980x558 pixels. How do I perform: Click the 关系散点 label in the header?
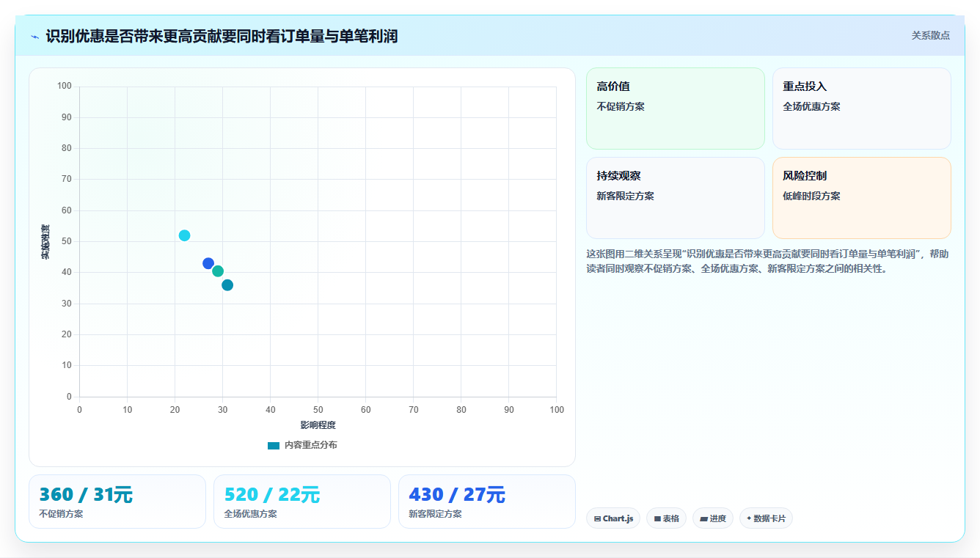[930, 35]
